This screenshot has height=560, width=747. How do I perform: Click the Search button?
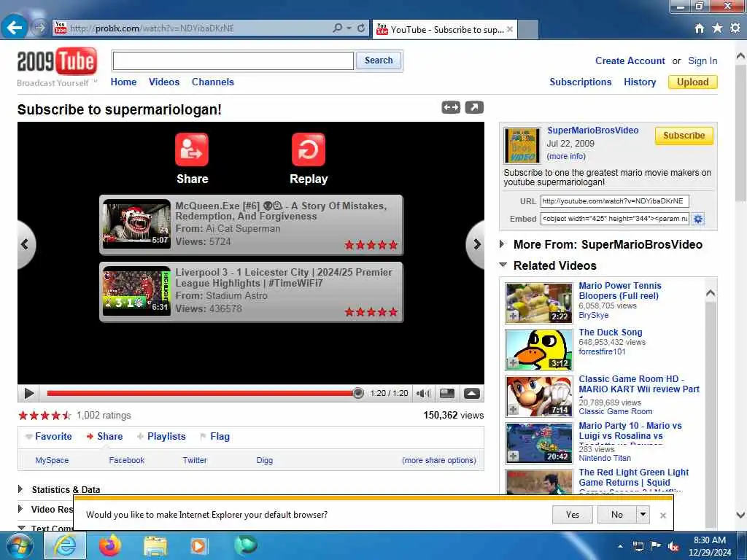(x=379, y=61)
